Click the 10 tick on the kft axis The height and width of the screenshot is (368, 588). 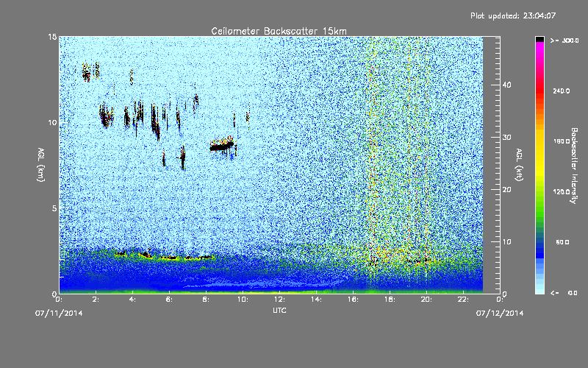coord(506,242)
